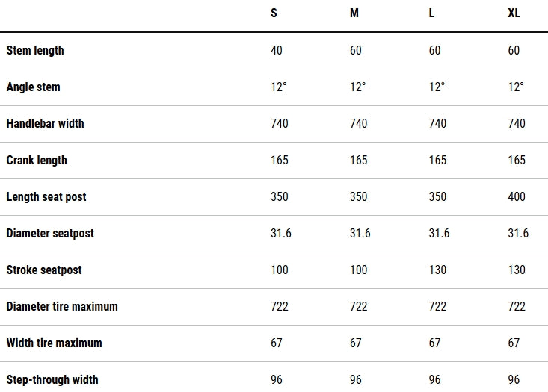Select the Stem length row label
This screenshot has height=392, width=548.
click(35, 51)
